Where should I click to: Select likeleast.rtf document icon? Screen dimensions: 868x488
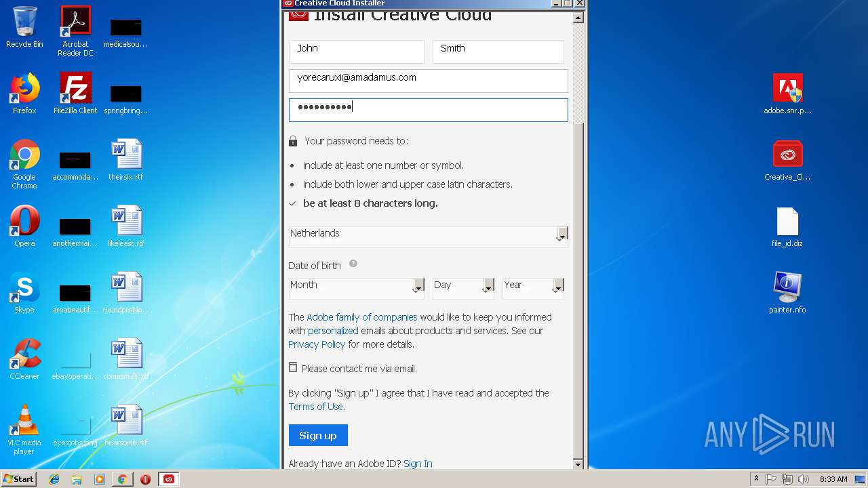pyautogui.click(x=126, y=226)
